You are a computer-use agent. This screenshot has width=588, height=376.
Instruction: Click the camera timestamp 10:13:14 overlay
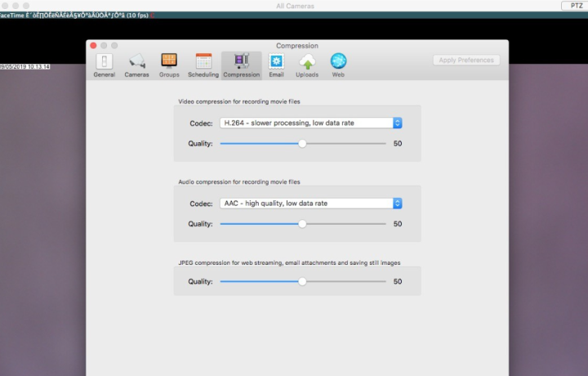click(24, 67)
